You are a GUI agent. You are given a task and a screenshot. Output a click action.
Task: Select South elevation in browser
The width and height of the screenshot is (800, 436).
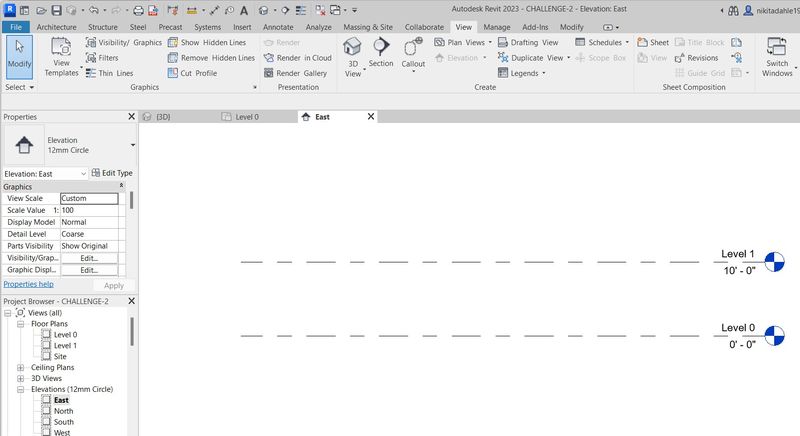coord(64,422)
